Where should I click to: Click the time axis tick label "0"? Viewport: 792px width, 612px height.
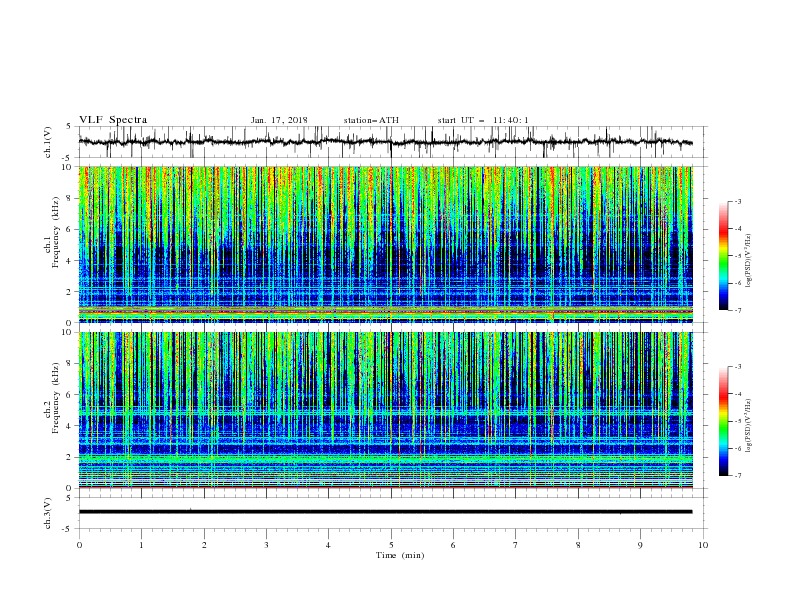pyautogui.click(x=79, y=545)
